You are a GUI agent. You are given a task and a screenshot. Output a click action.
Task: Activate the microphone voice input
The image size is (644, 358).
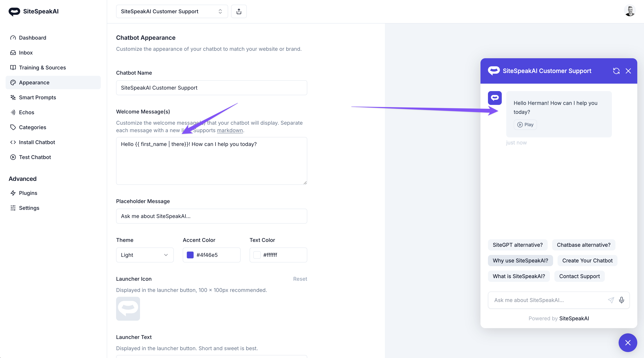pos(621,300)
